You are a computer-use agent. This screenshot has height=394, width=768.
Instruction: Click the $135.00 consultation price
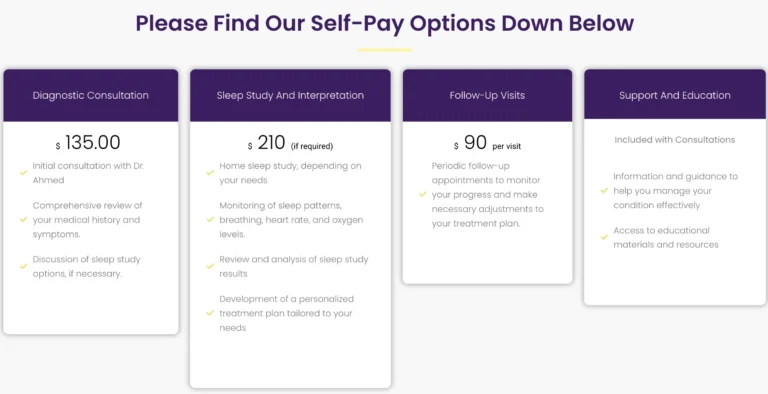[x=88, y=143]
